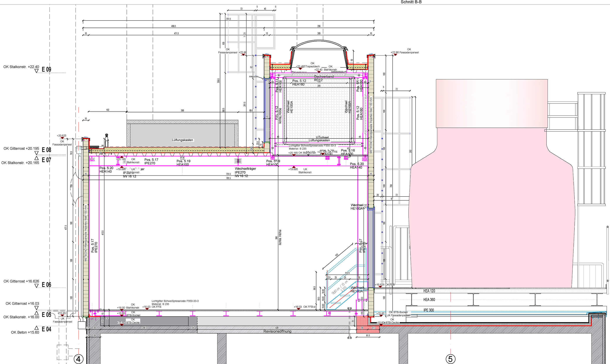Click the "+22.485 Trapezblech" elevation label
Viewport: 610px width, 364px height.
point(308,66)
